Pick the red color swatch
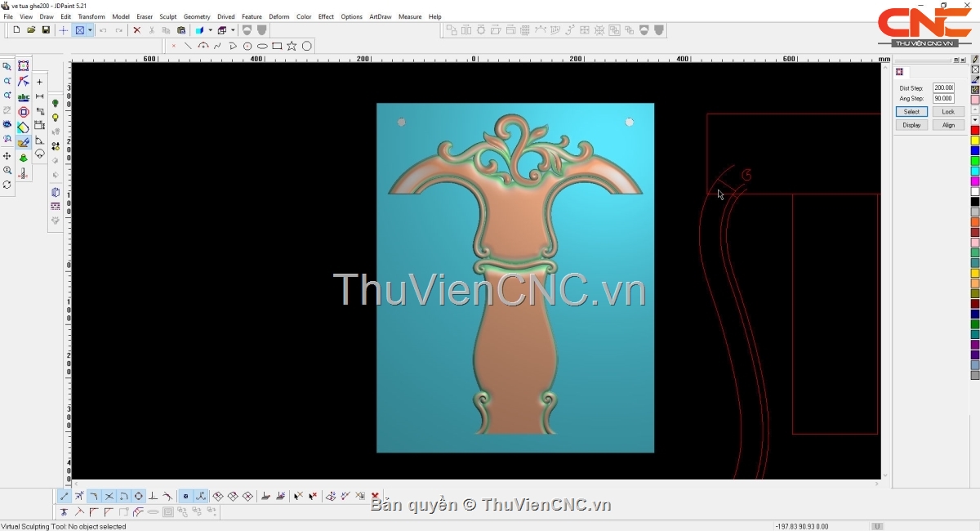This screenshot has height=531, width=980. [x=975, y=131]
